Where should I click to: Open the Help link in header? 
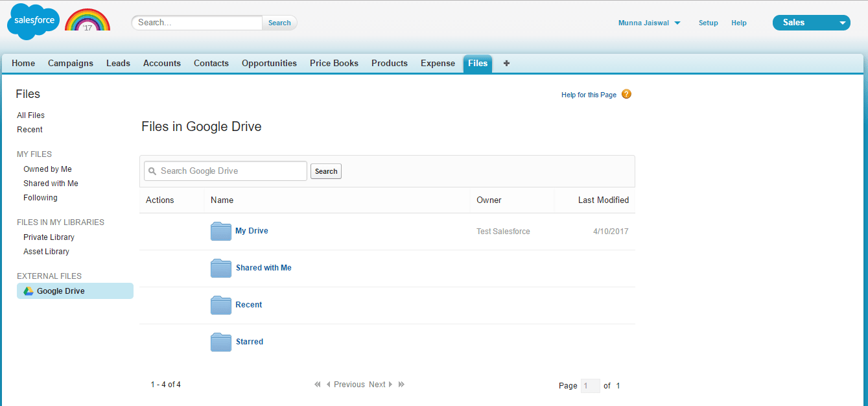pyautogui.click(x=739, y=23)
